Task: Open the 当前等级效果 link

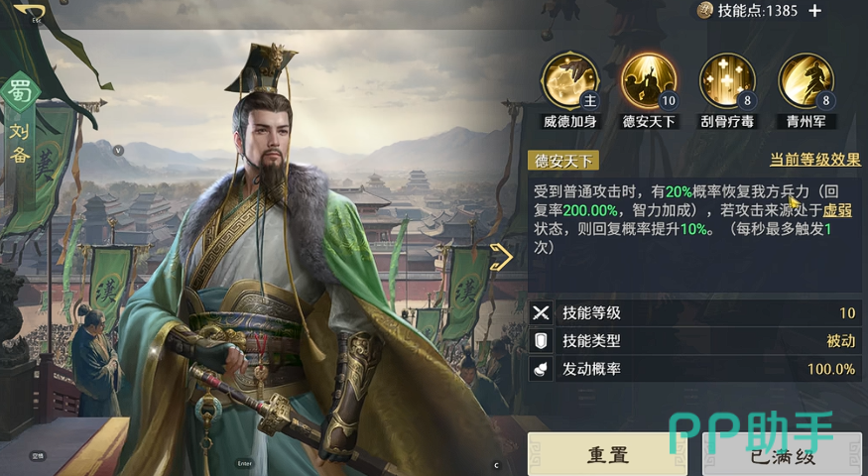Action: coord(814,160)
